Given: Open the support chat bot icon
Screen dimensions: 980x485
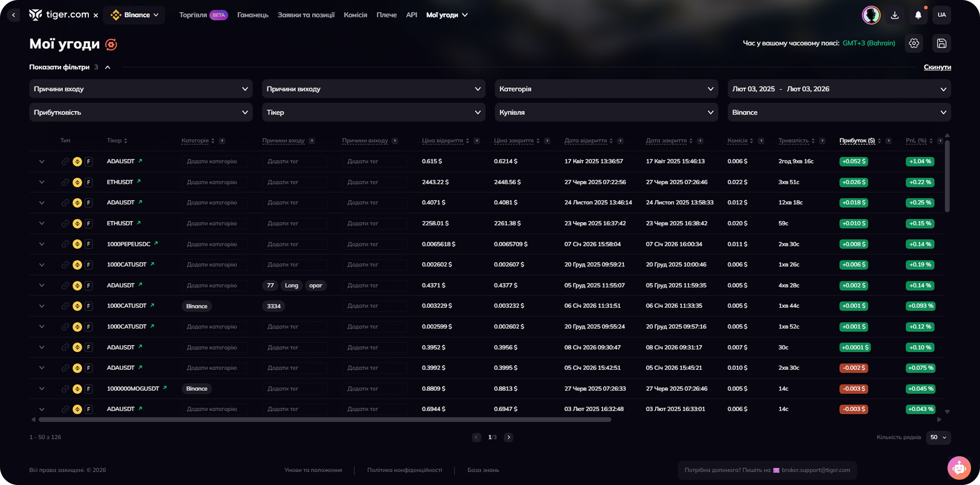Looking at the screenshot, I should tap(959, 468).
